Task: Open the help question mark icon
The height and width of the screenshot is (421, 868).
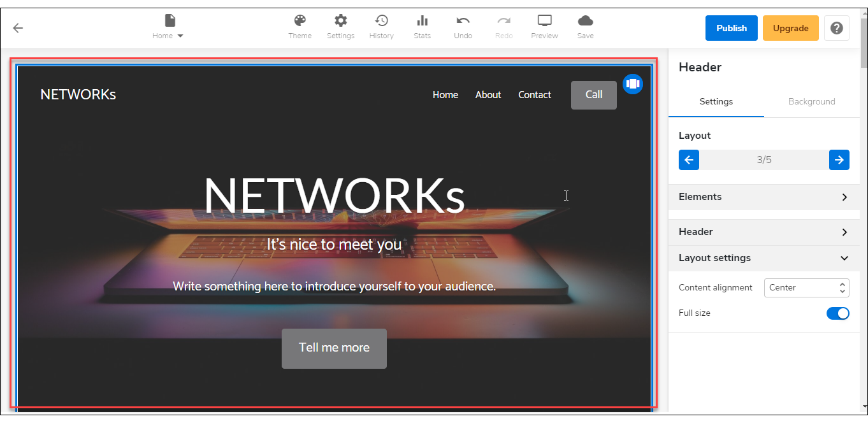Action: [x=837, y=28]
